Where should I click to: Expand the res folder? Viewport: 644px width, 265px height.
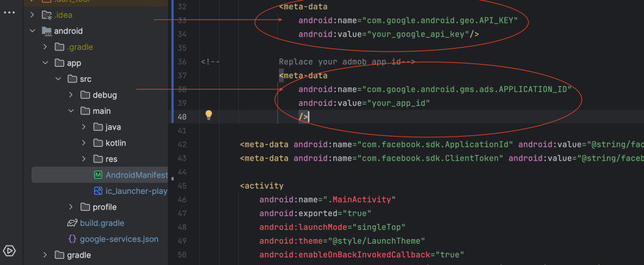point(84,159)
